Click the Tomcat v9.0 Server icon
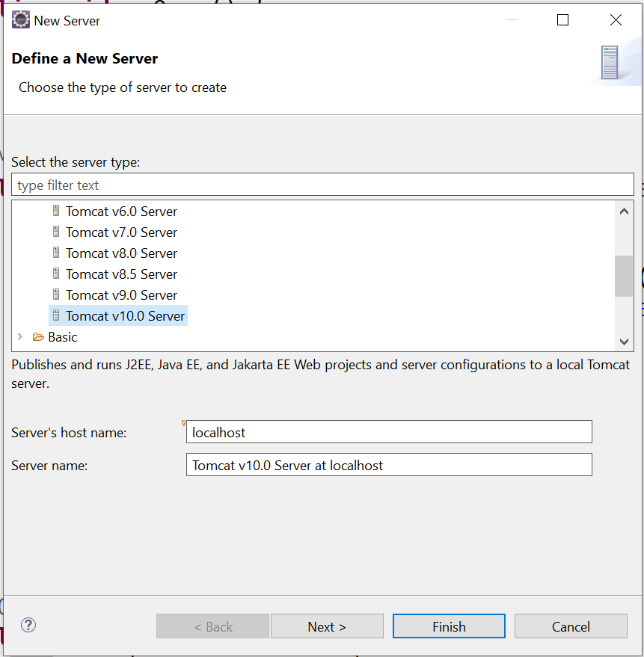The height and width of the screenshot is (657, 644). (56, 294)
